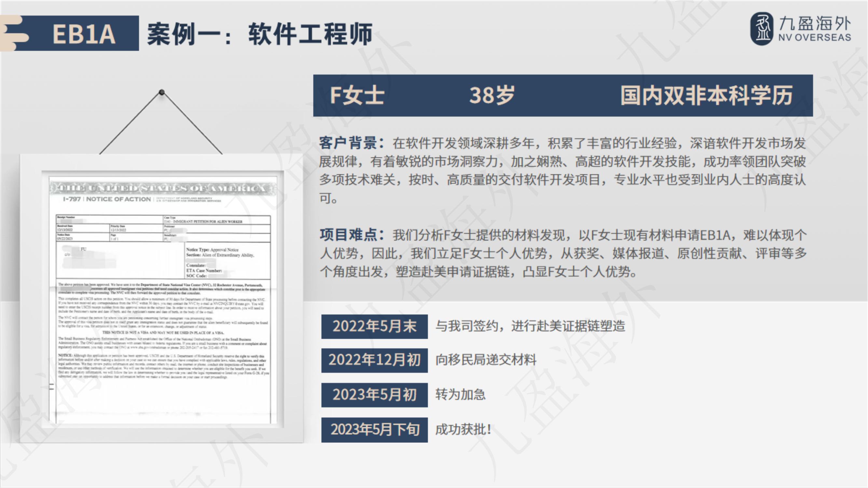Image resolution: width=868 pixels, height=488 pixels.
Task: Click the I-797 NOTICE OF ACTION heading
Action: pos(107,199)
